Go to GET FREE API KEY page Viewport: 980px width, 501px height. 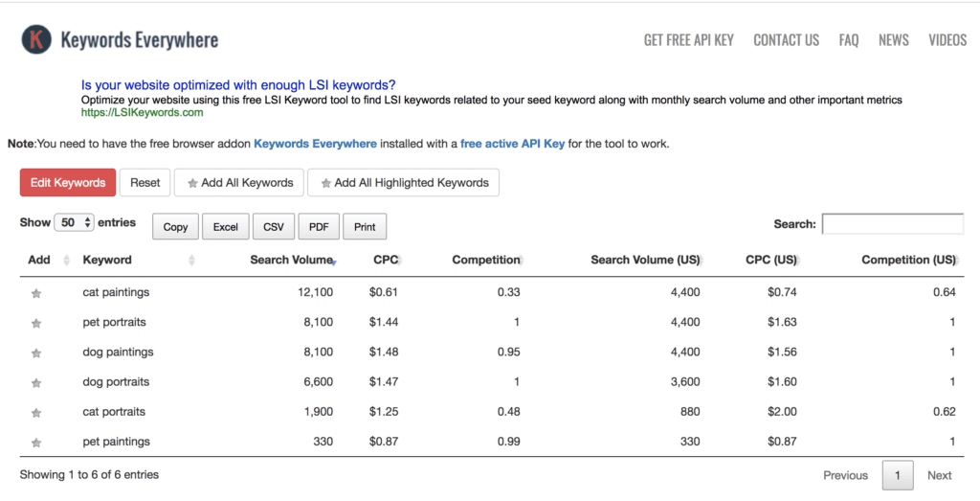coord(689,40)
